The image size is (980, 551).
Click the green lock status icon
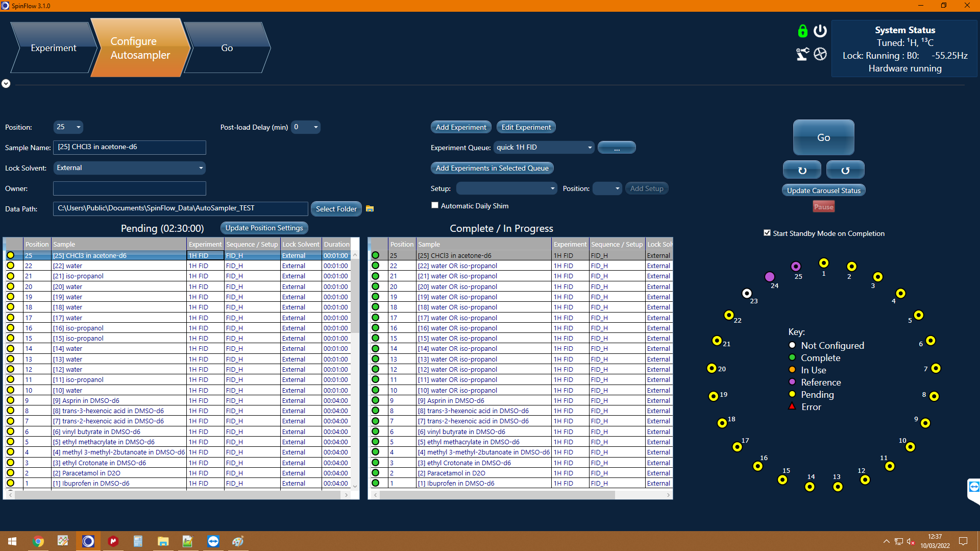(x=802, y=31)
